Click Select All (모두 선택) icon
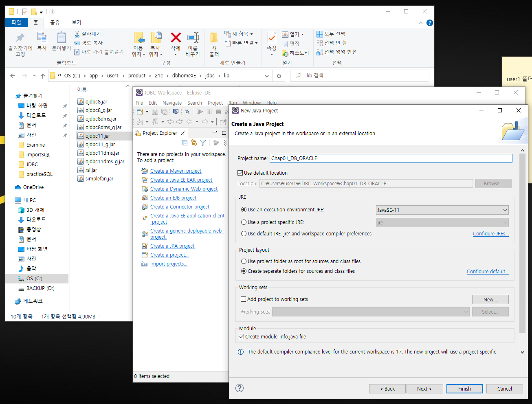 (320, 34)
